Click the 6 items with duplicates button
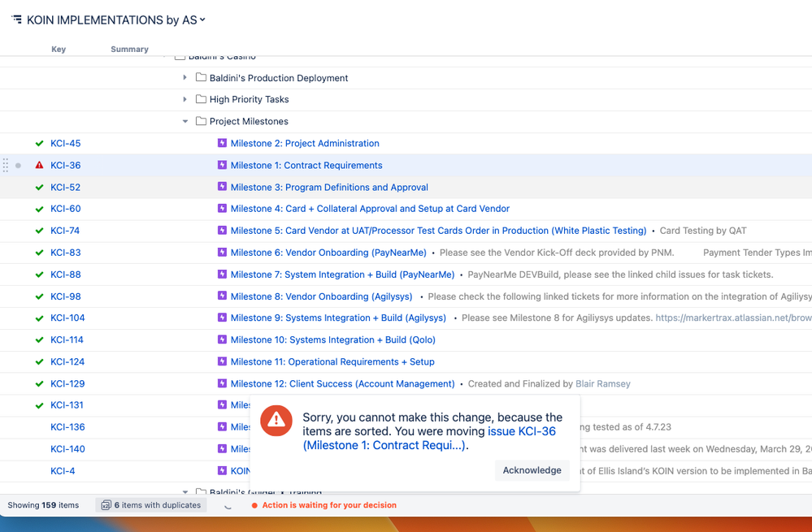 coord(151,505)
